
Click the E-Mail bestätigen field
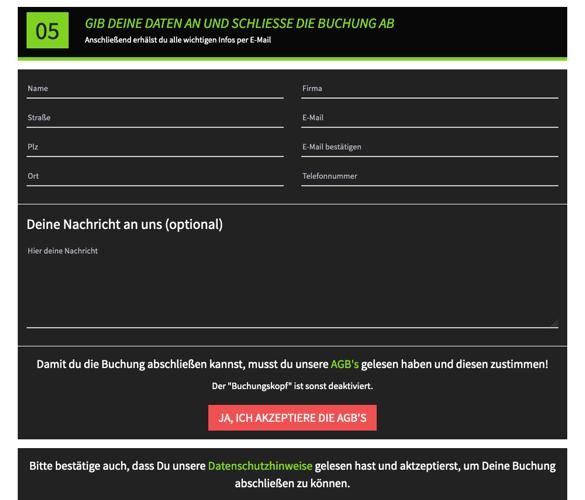pos(430,148)
